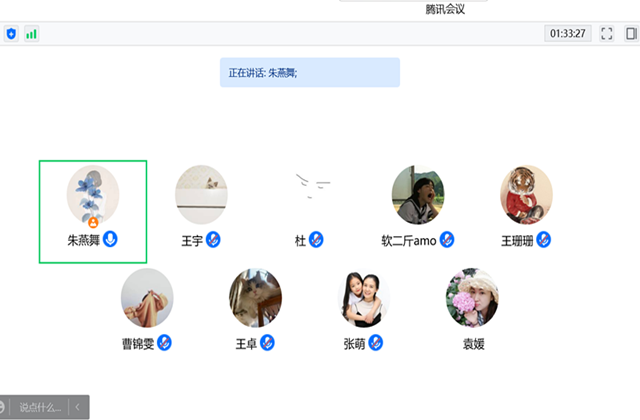Click the blue security shield icon
This screenshot has height=420, width=640.
point(11,33)
